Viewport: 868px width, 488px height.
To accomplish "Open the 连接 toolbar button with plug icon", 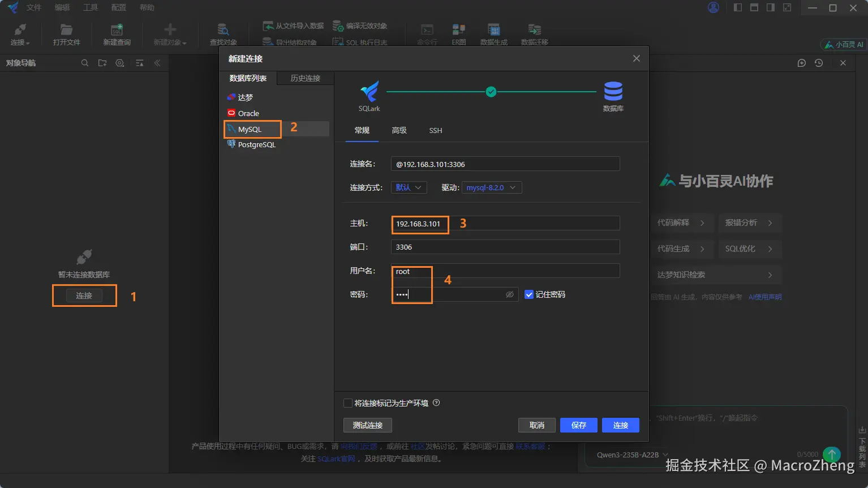I will (x=20, y=35).
